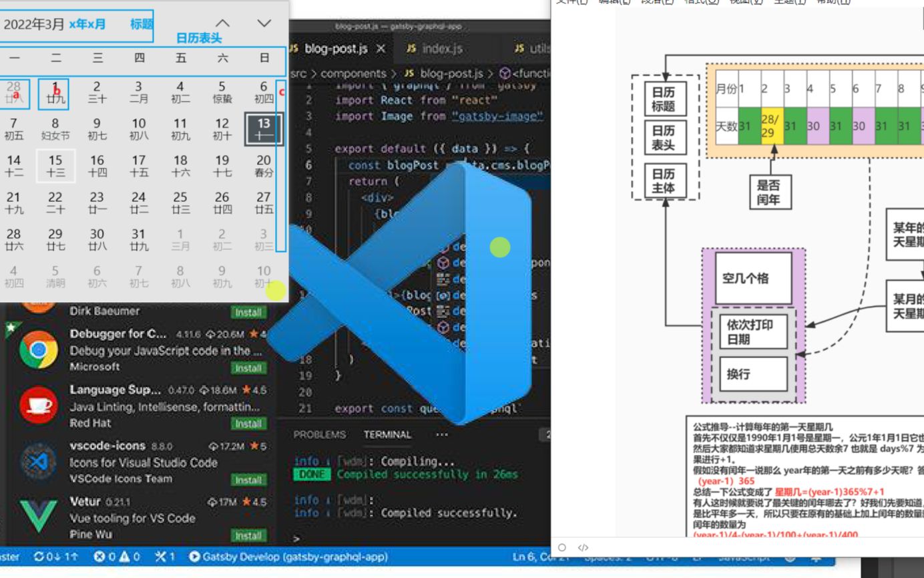Switch to the PROBLEMS panel tab
Viewport: 924px width, 578px height.
pos(319,434)
